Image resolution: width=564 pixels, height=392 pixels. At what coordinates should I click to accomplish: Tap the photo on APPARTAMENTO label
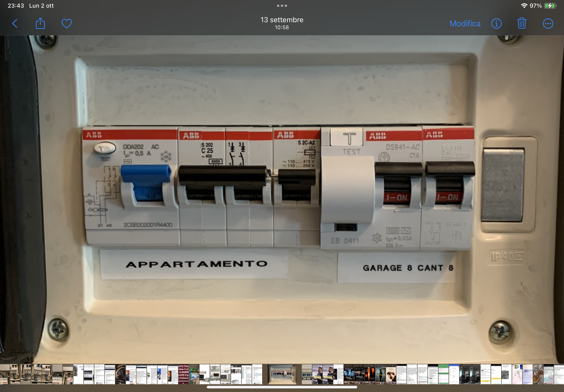[x=196, y=264]
